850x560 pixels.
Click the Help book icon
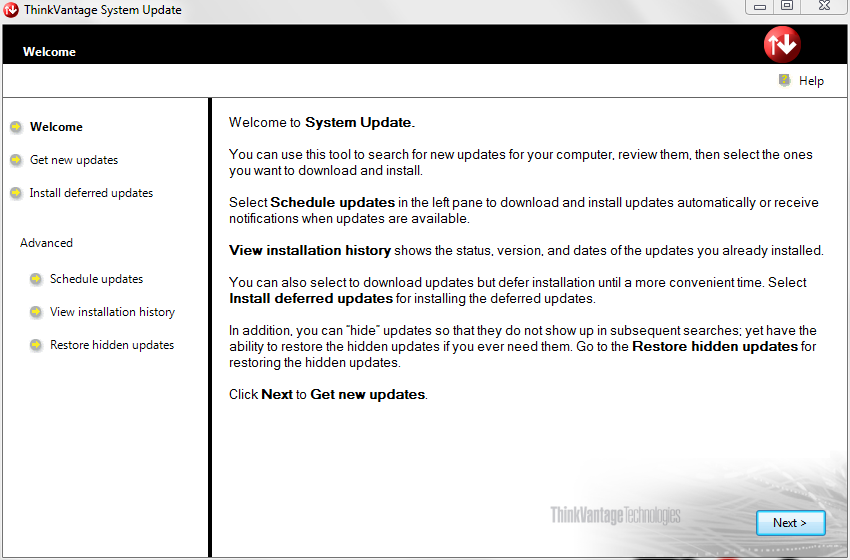[x=785, y=81]
